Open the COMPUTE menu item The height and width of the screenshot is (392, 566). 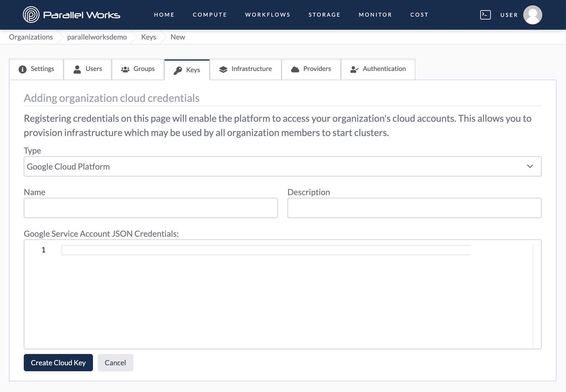point(210,15)
